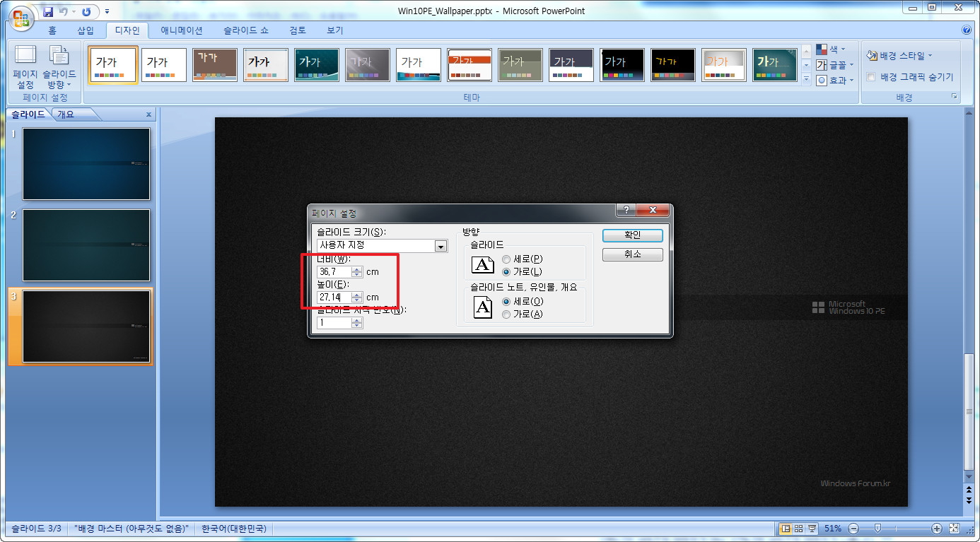Select slide 2 teal thumbnail
This screenshot has height=542, width=980.
point(86,245)
